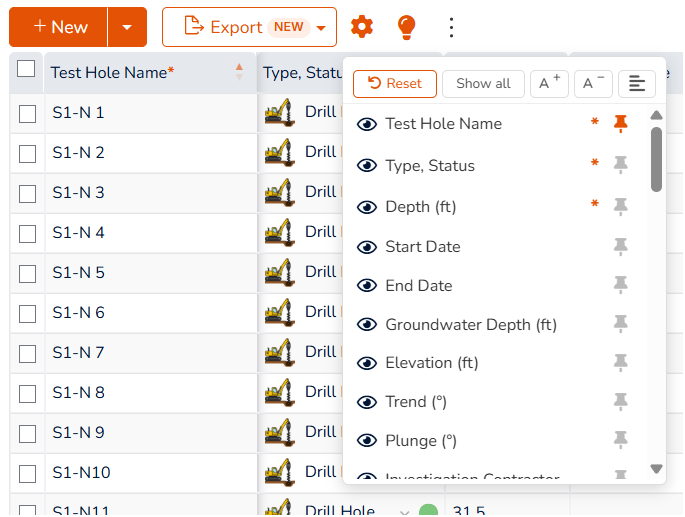Pin the Elevation (ft) column

(x=620, y=363)
